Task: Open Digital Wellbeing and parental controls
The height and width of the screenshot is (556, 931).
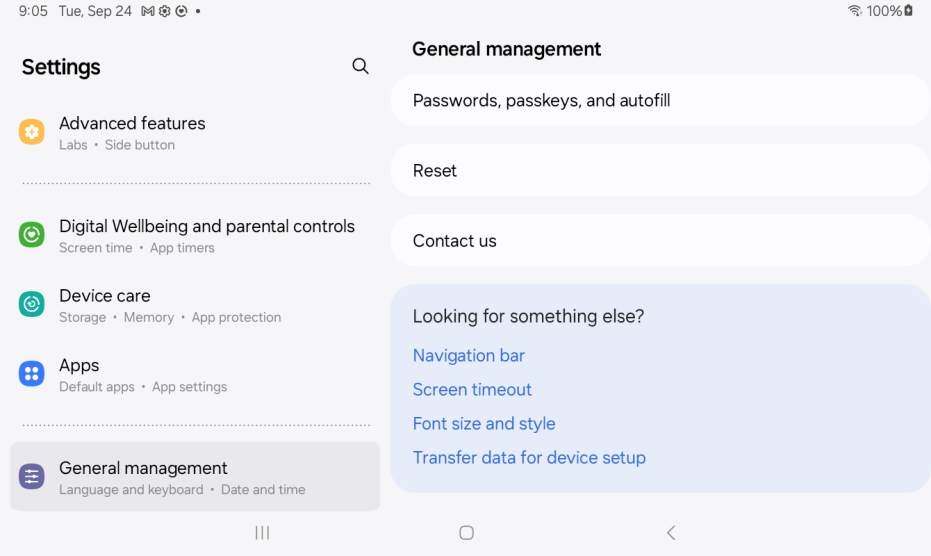Action: pos(206,226)
